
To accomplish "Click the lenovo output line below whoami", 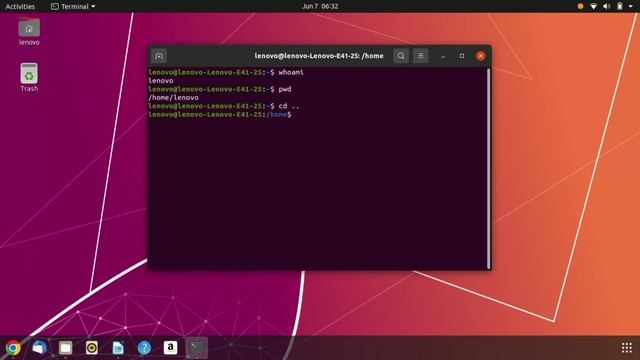I will pyautogui.click(x=161, y=81).
